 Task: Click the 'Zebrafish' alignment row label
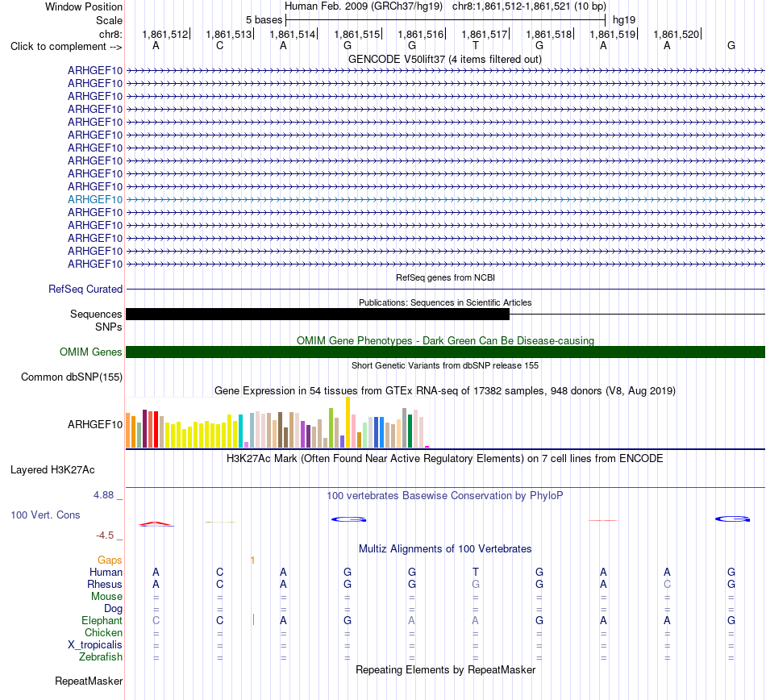pos(101,657)
